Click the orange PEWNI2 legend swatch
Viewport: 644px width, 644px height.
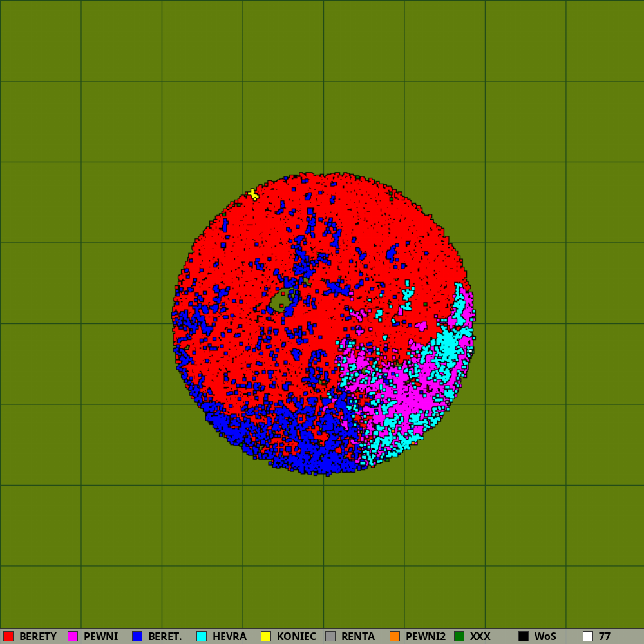click(x=395, y=636)
